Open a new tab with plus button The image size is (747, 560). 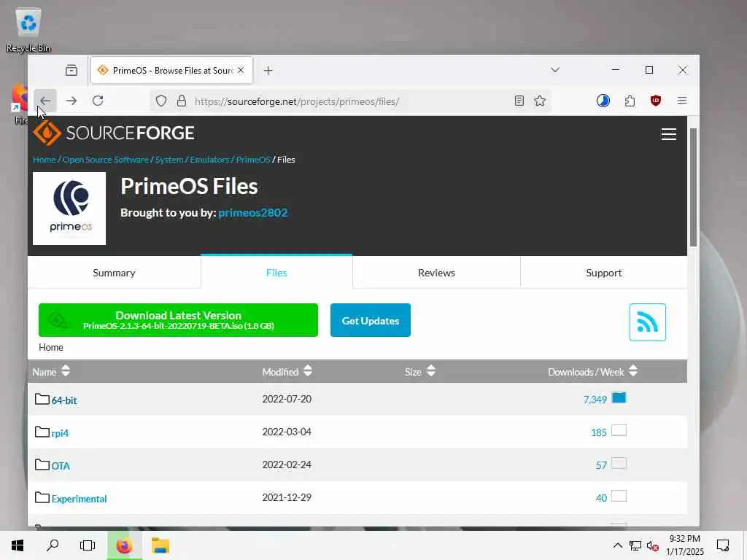pyautogui.click(x=268, y=71)
